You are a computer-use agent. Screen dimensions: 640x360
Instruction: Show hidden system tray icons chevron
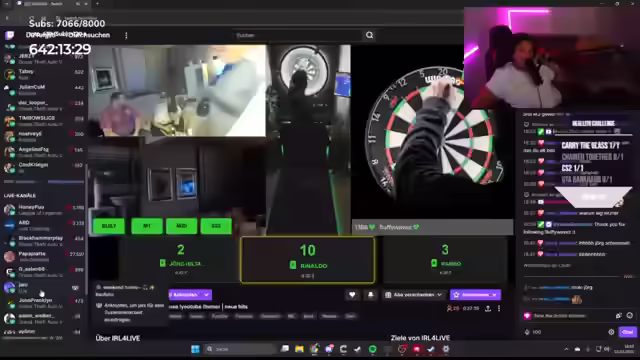point(566,349)
